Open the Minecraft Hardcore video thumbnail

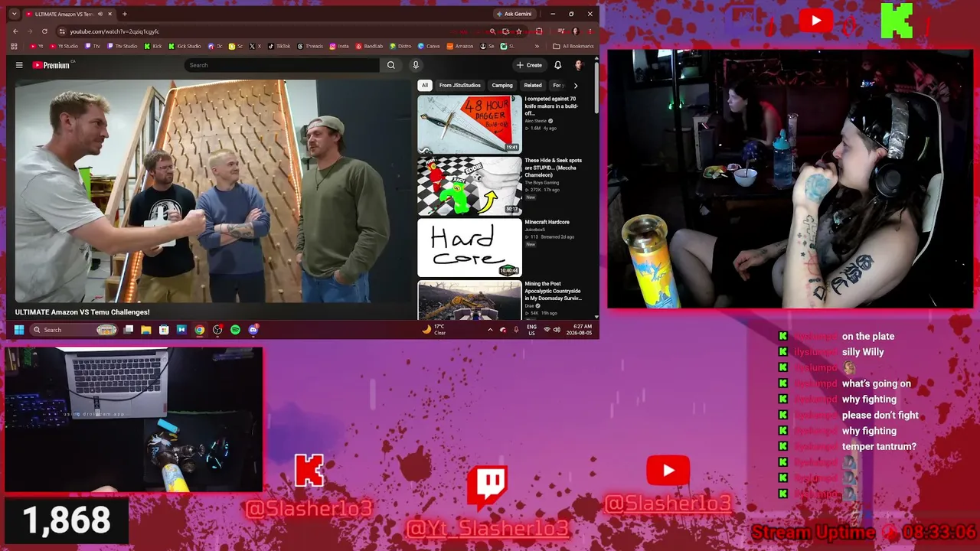click(469, 248)
